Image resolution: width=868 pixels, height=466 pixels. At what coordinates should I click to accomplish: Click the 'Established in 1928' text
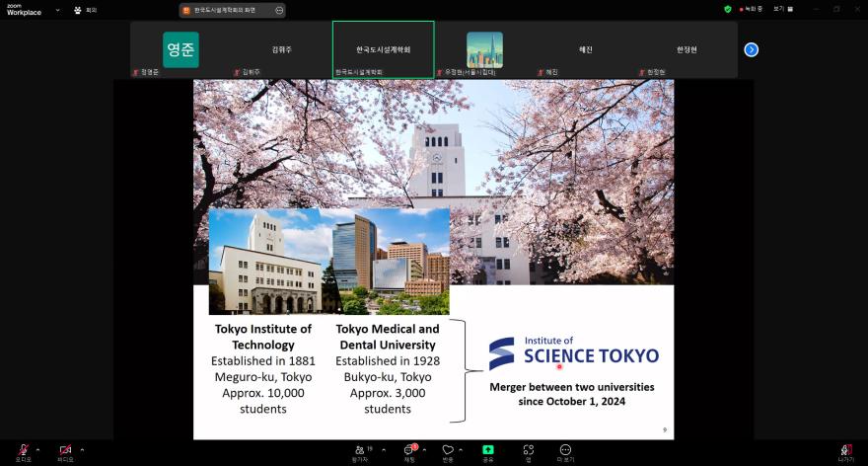click(x=388, y=361)
